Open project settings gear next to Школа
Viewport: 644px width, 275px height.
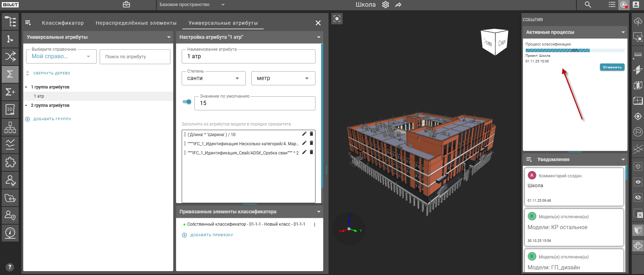click(386, 5)
